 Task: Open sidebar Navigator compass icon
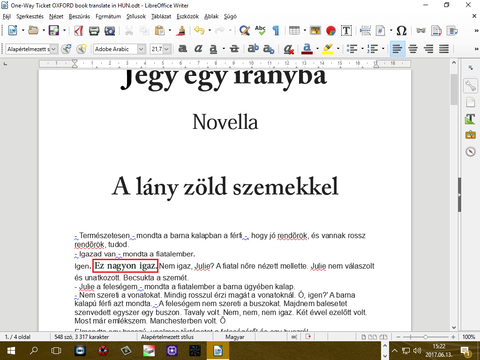pyautogui.click(x=470, y=152)
